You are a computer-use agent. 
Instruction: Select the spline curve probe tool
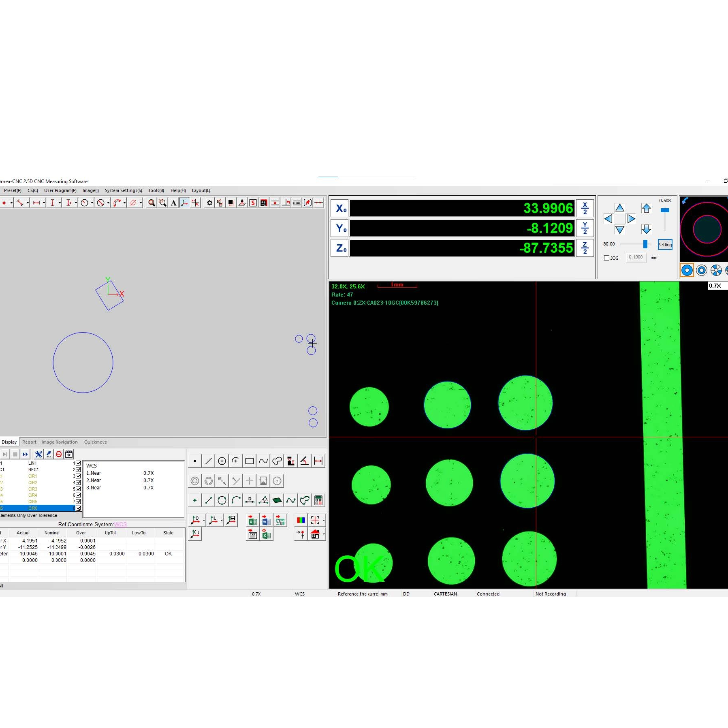click(263, 461)
